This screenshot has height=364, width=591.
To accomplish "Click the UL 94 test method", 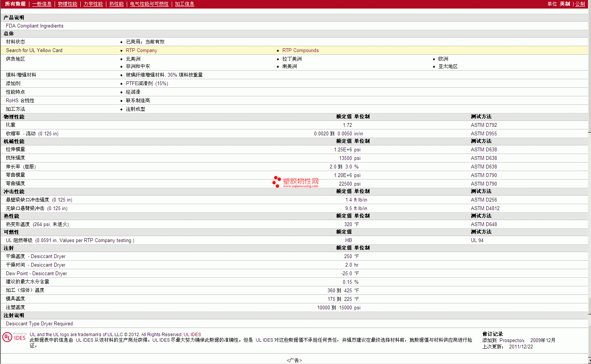I will (477, 240).
